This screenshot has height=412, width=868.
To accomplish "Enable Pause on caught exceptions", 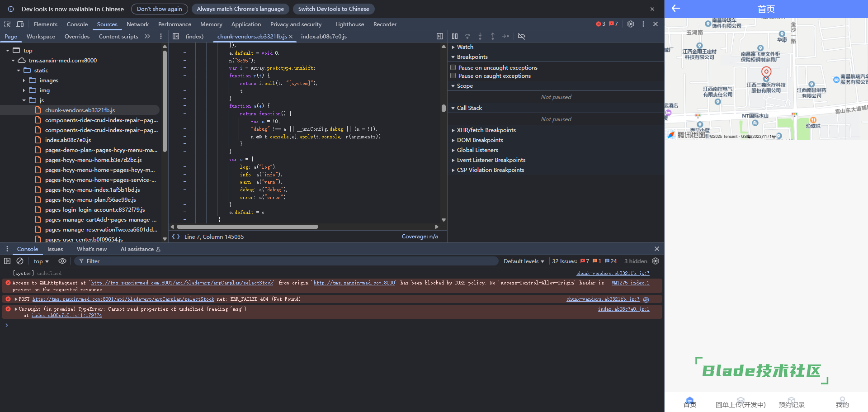I will click(x=453, y=76).
